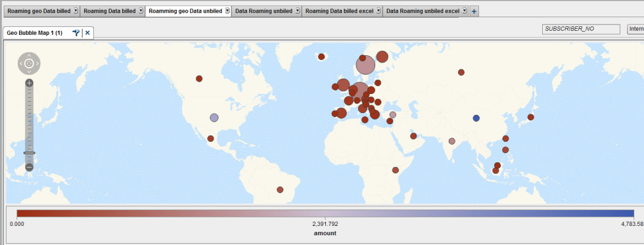The width and height of the screenshot is (644, 245).
Task: Select the blue bubble over China
Action: coord(476,118)
